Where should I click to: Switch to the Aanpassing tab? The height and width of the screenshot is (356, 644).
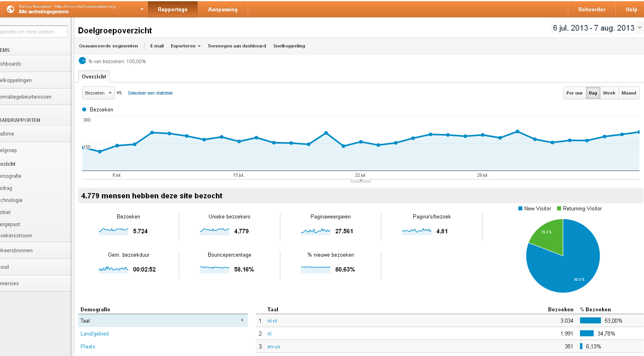(223, 9)
